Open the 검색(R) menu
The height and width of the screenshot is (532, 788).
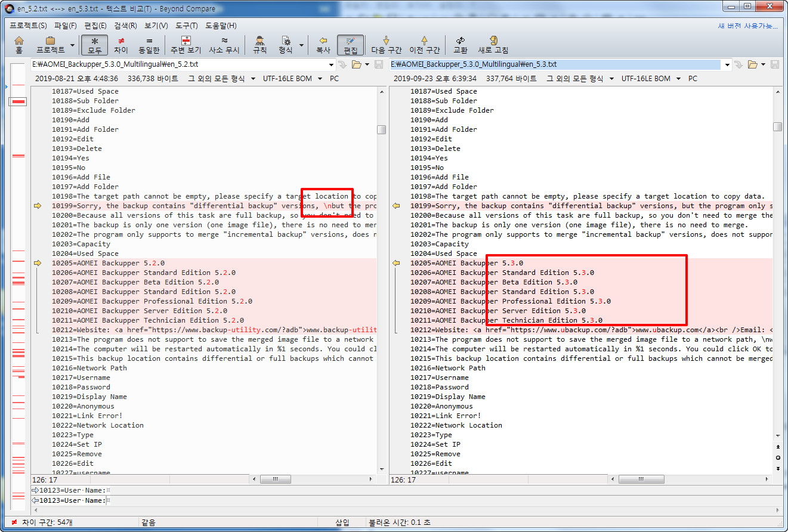(125, 26)
